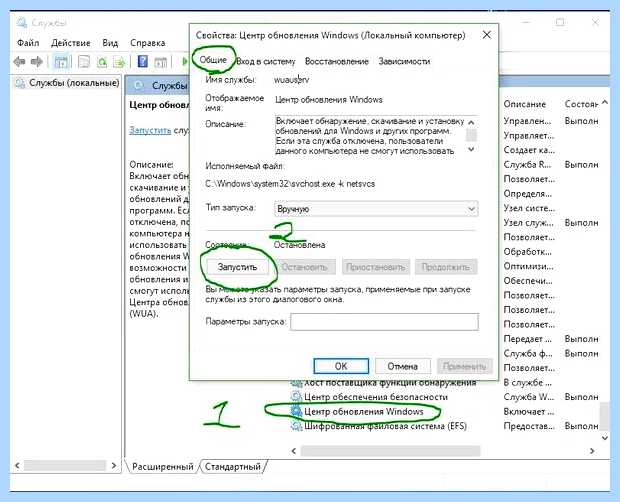Click the gear icon beside Центр обеспечения безопасности
This screenshot has width=620, height=502.
coord(296,396)
